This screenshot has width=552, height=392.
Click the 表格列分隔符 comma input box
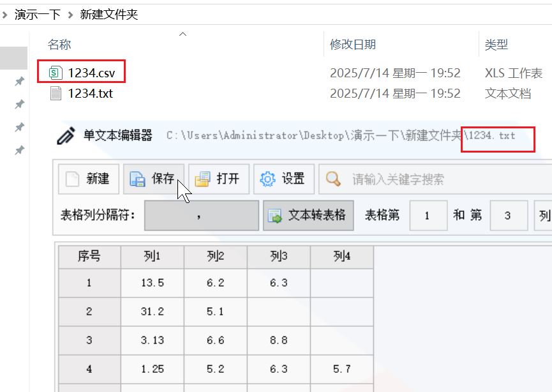[x=201, y=216]
